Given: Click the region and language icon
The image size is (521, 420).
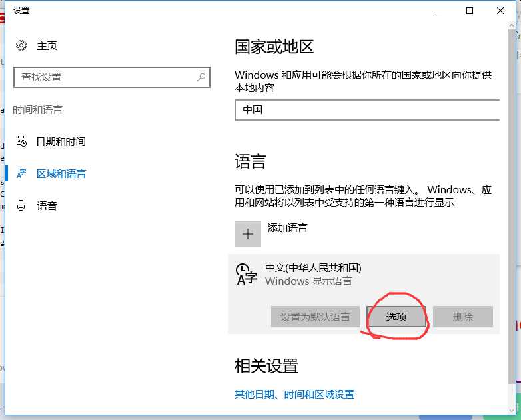Looking at the screenshot, I should click(x=21, y=173).
